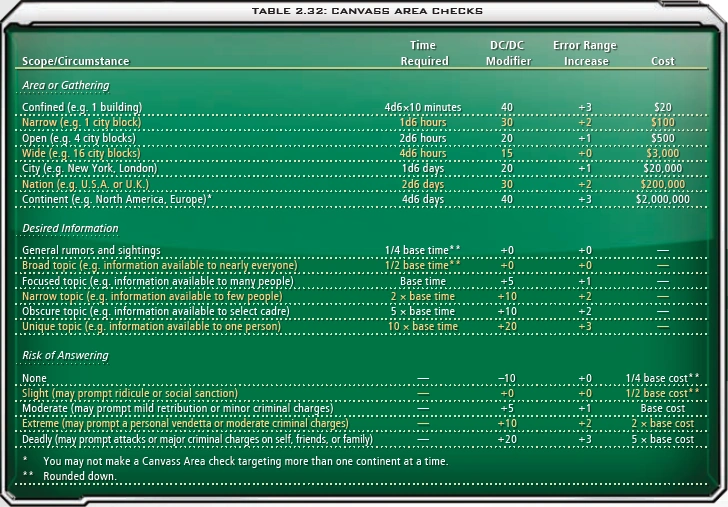Viewport: 728px width, 507px height.
Task: Click the 'Time Required' column header
Action: pyautogui.click(x=424, y=53)
